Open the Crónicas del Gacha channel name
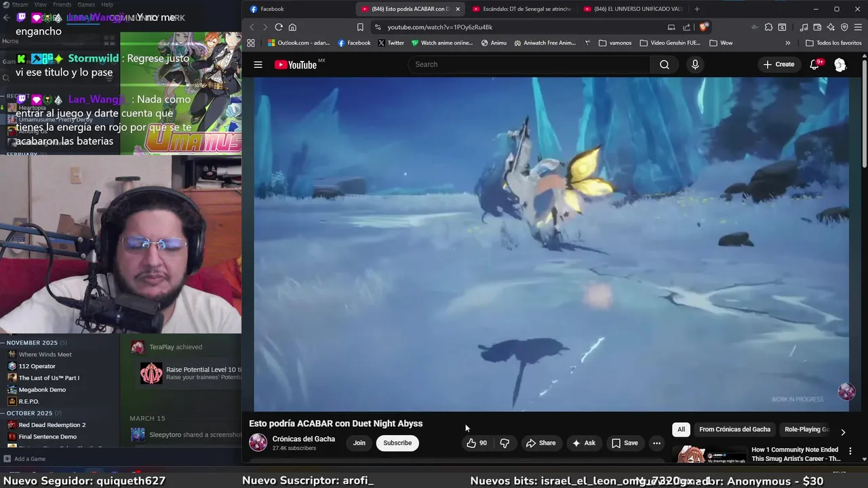This screenshot has height=488, width=868. coord(304,439)
